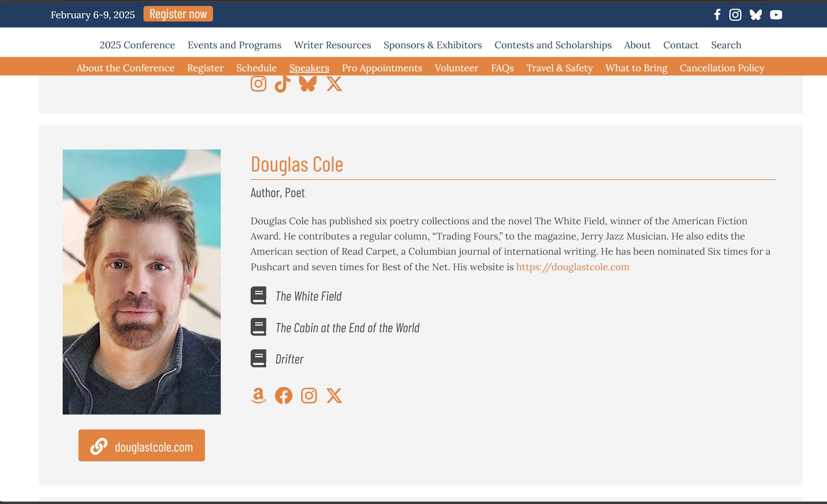Open Douglas Cole's X profile icon

(334, 395)
